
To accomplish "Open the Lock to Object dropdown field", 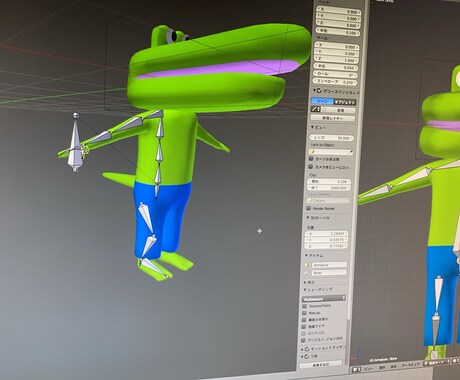I will point(331,152).
